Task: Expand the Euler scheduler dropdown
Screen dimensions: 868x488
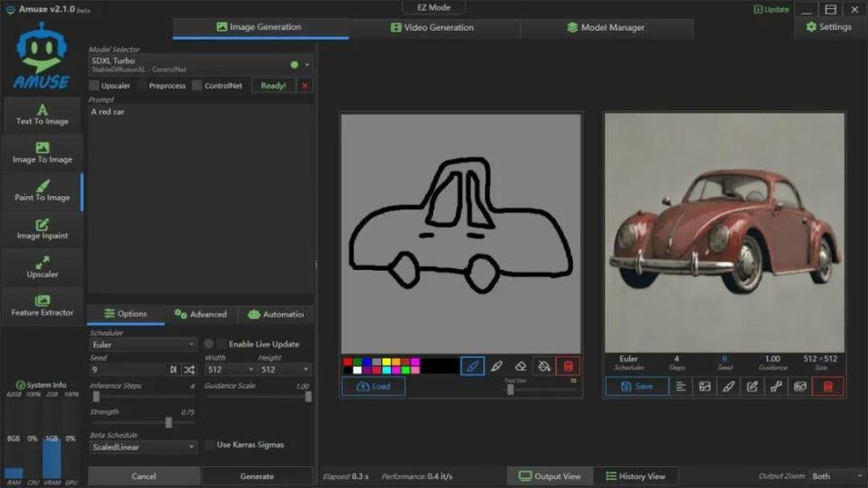Action: tap(143, 344)
